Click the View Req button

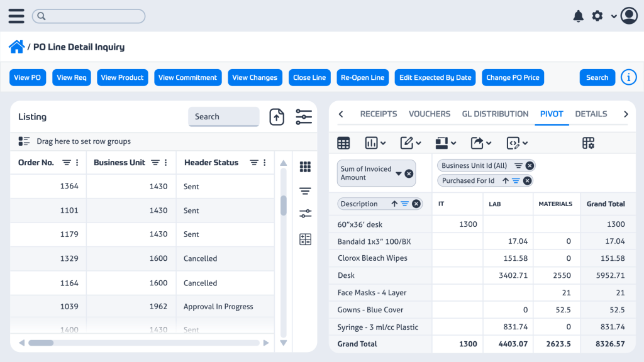[72, 77]
